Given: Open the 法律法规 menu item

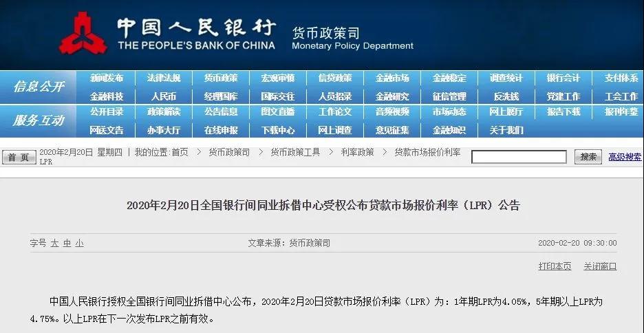Looking at the screenshot, I should tap(164, 78).
